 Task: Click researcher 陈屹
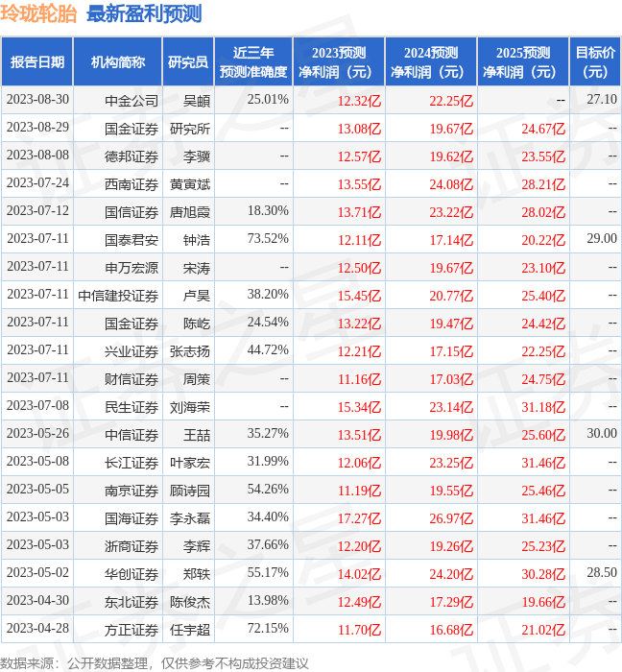(197, 324)
